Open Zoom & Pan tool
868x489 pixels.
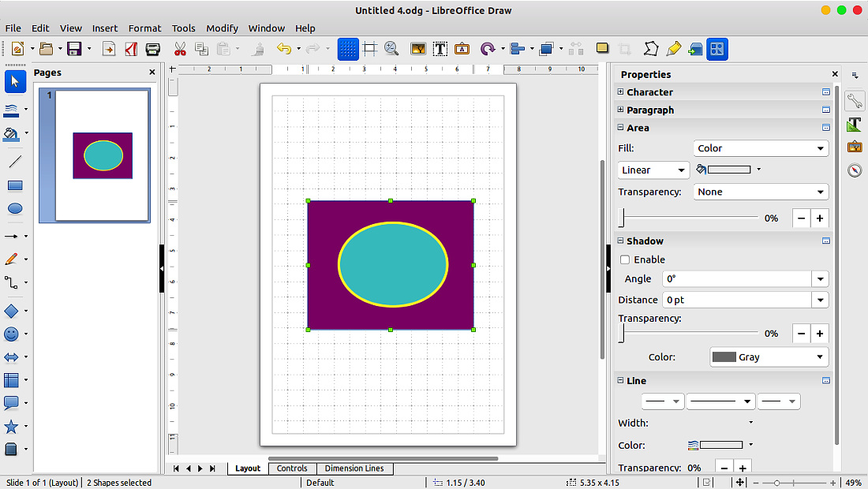pos(392,49)
